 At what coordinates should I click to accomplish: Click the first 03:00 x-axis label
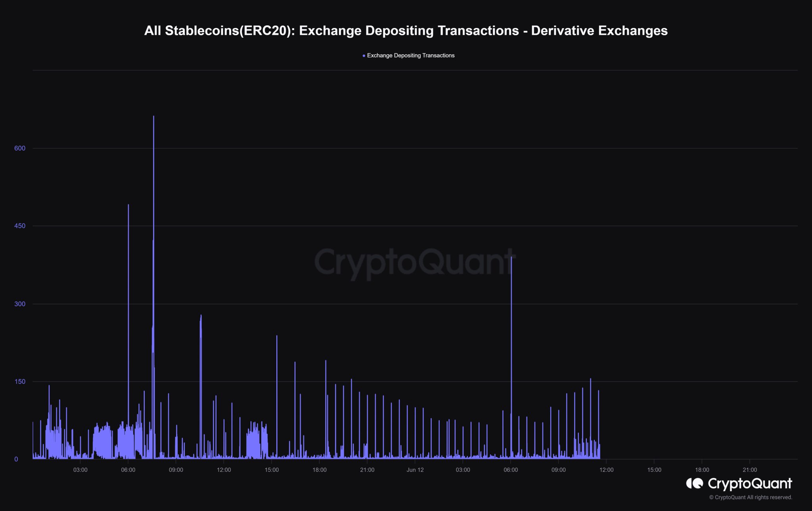click(x=80, y=470)
